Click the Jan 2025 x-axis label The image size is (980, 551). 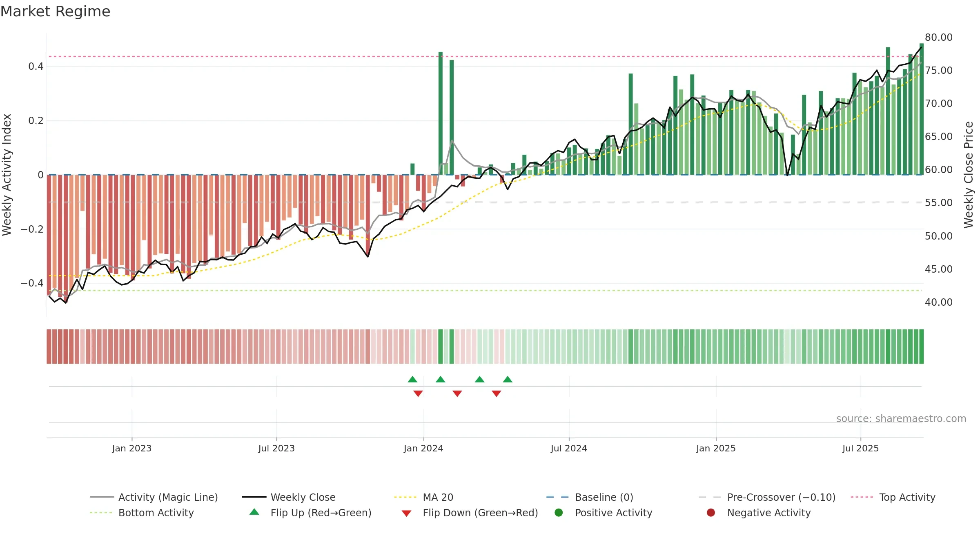(716, 448)
